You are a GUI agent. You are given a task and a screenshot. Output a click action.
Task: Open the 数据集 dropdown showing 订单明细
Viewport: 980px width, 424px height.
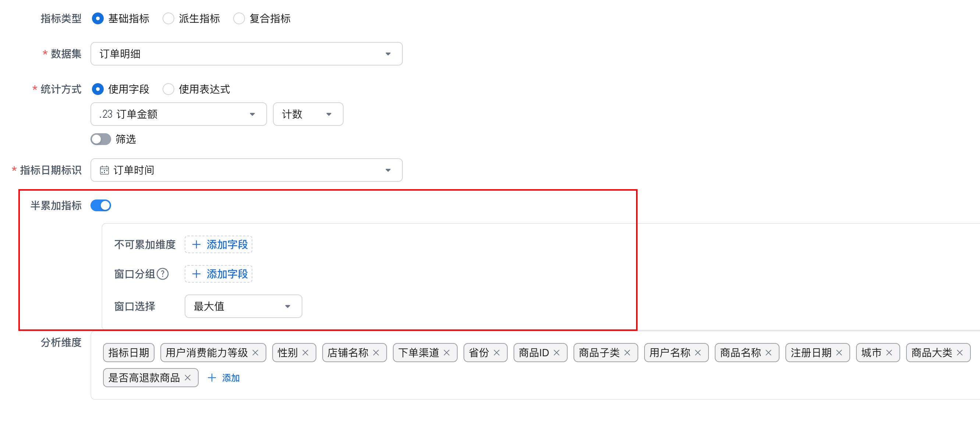[x=246, y=54]
